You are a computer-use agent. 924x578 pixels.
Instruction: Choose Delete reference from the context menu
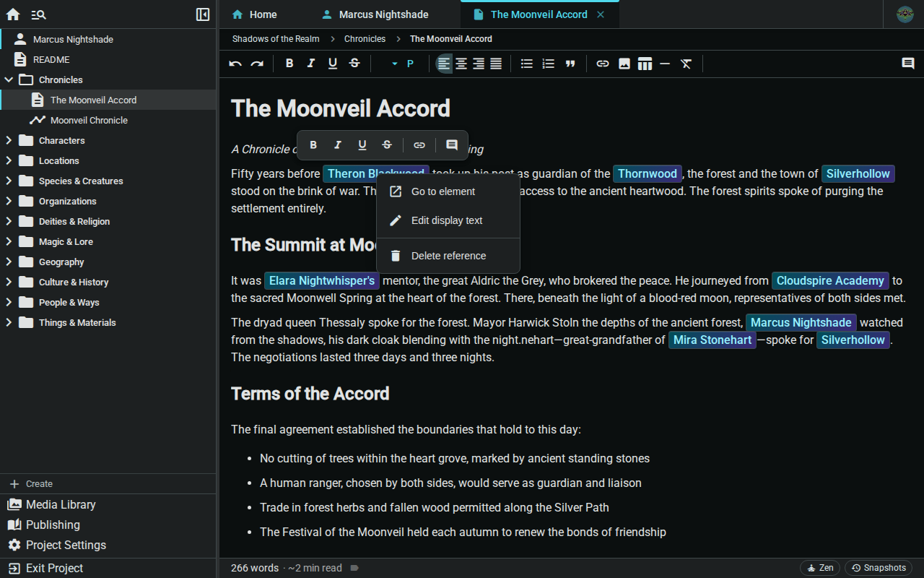tap(448, 256)
